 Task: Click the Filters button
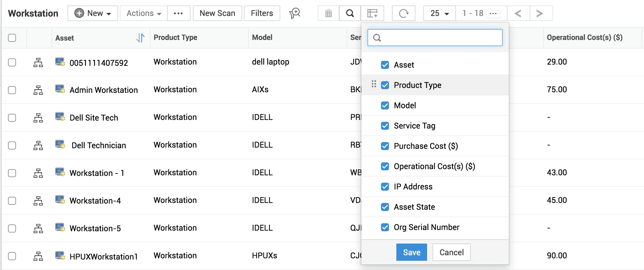click(262, 13)
